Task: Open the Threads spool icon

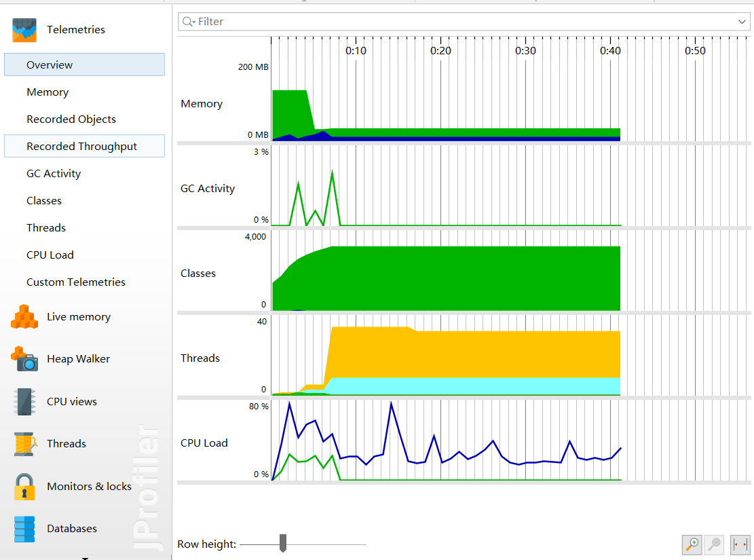Action: pos(25,443)
